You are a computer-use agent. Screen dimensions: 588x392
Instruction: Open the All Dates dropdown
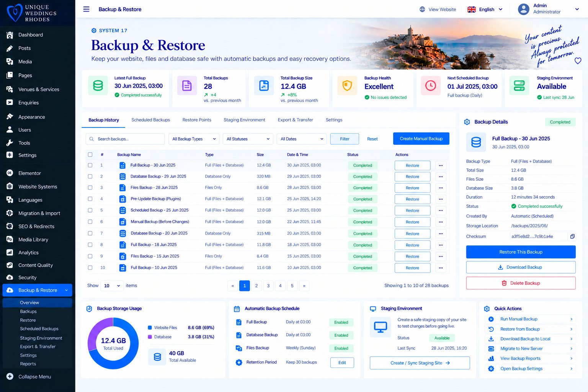pos(302,139)
